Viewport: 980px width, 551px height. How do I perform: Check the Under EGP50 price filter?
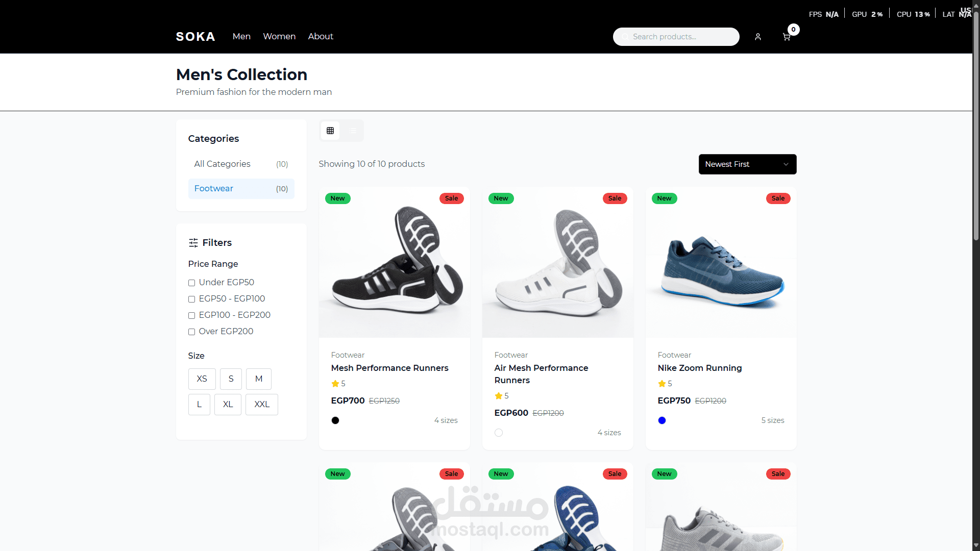192,283
